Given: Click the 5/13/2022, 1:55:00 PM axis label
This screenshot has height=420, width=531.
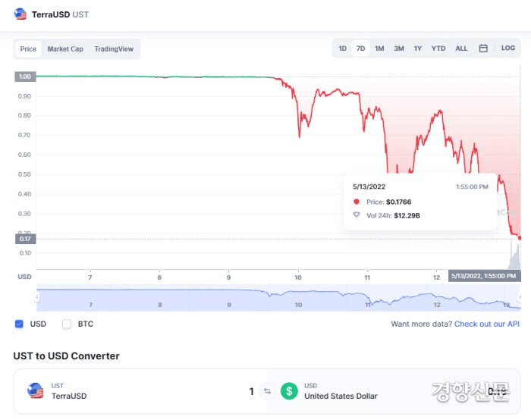Looking at the screenshot, I should coord(484,276).
